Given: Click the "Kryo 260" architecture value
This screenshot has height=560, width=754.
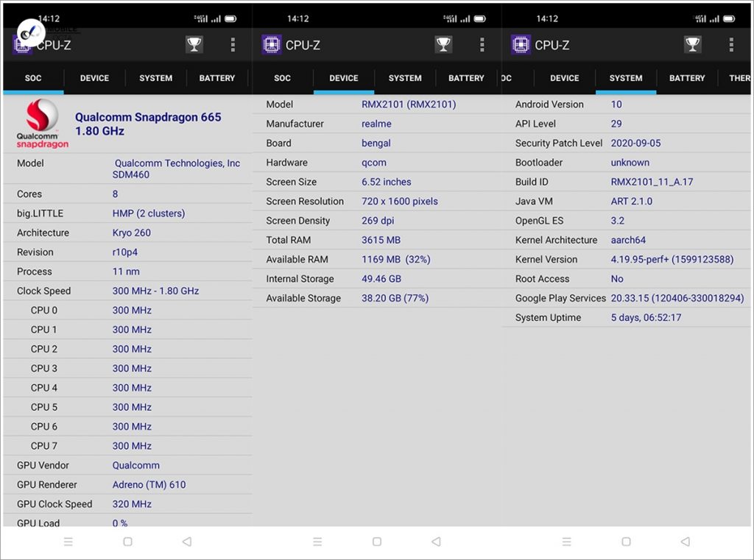Looking at the screenshot, I should point(131,233).
